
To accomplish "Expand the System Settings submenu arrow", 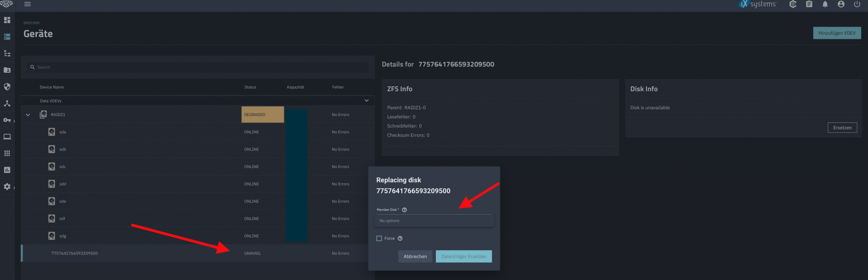I will click(14, 187).
